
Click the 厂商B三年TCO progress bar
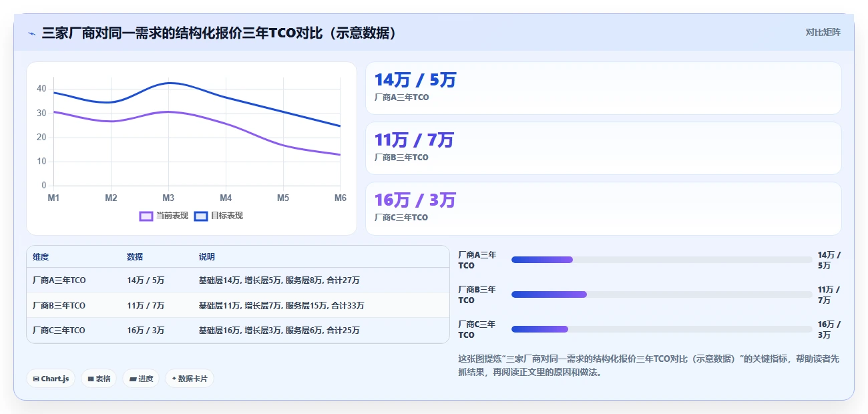pos(662,294)
